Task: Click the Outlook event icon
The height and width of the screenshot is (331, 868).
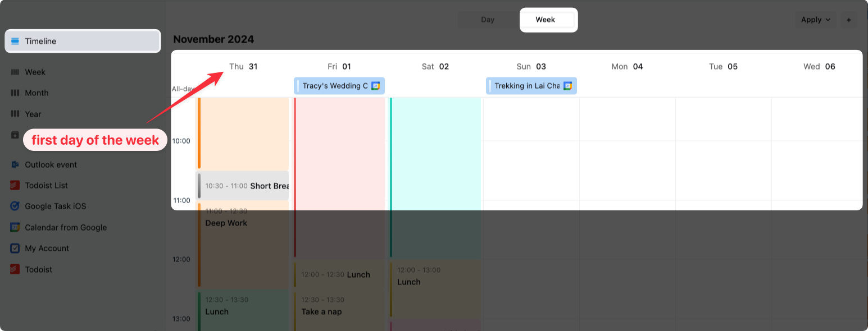Action: pos(15,164)
